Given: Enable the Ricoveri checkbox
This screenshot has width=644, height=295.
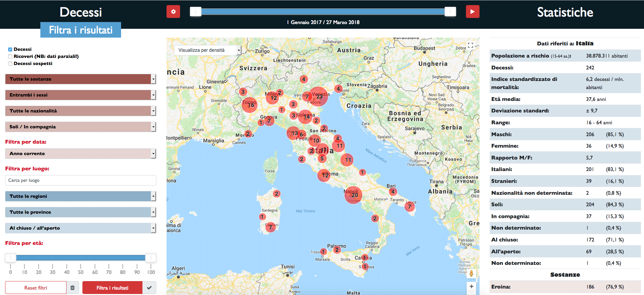Looking at the screenshot, I should [10, 57].
